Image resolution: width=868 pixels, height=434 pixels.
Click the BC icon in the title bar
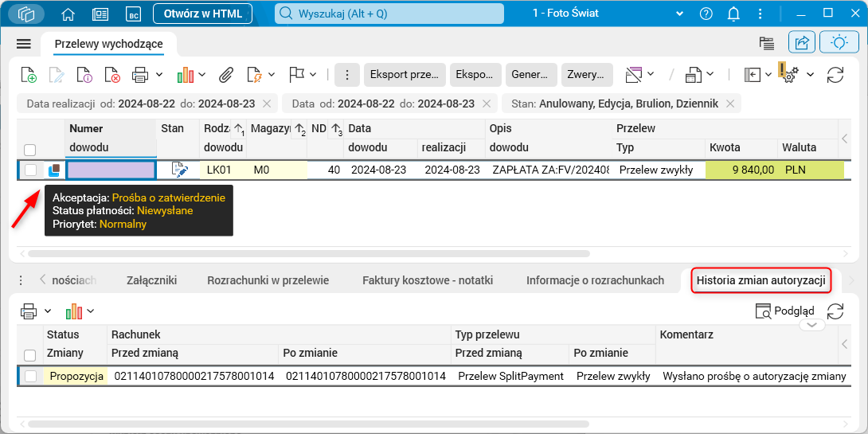(x=134, y=14)
